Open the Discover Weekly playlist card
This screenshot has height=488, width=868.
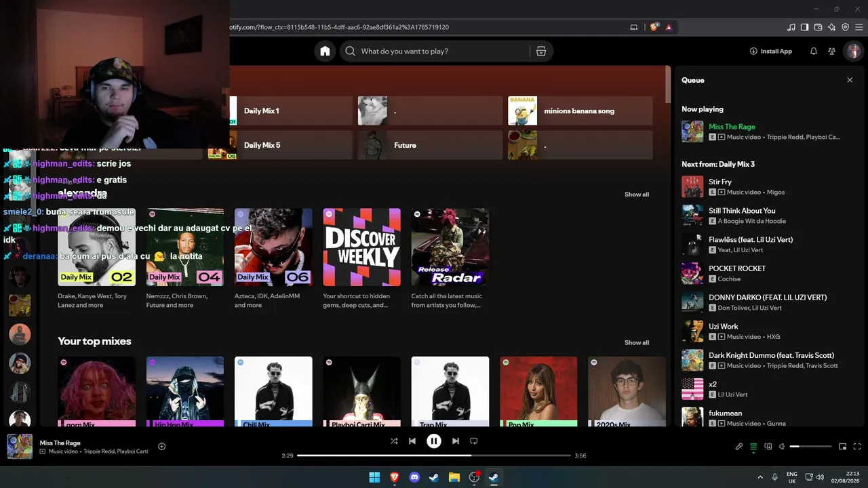[x=361, y=259]
